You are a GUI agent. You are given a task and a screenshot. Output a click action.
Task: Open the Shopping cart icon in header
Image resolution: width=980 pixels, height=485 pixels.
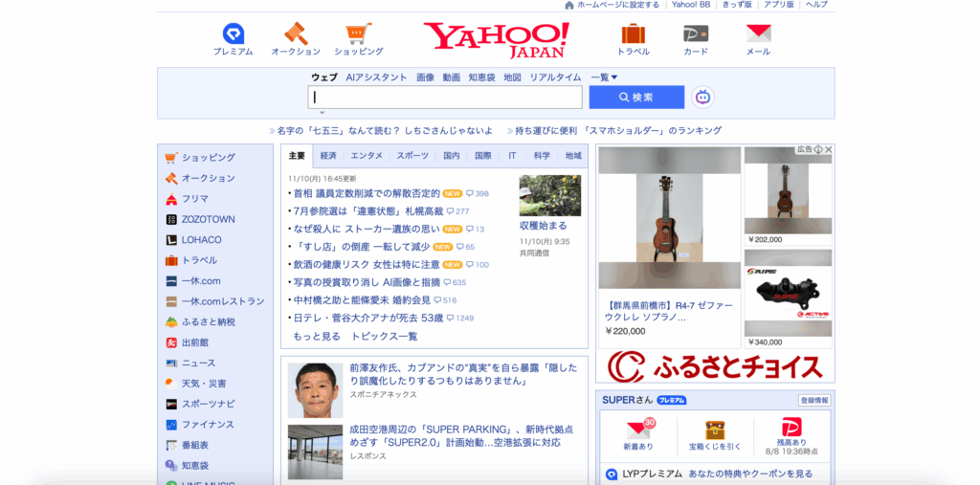click(x=359, y=33)
